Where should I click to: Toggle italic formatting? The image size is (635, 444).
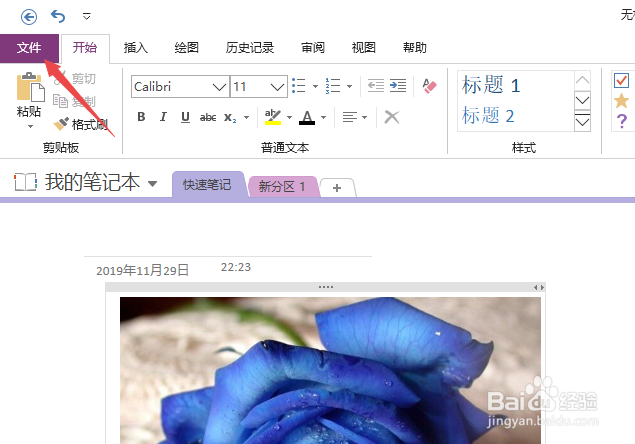(x=163, y=117)
